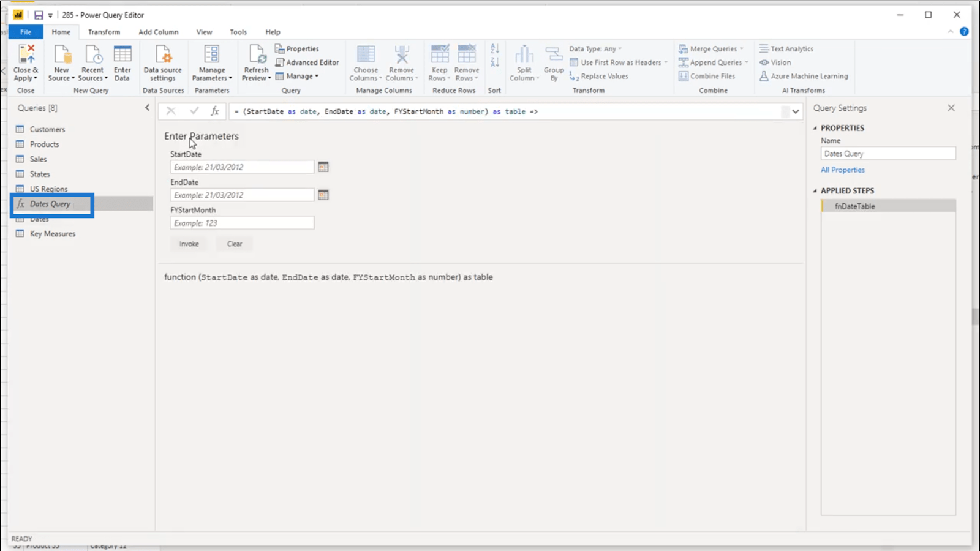
Task: Open StartDate calendar picker
Action: pos(323,167)
